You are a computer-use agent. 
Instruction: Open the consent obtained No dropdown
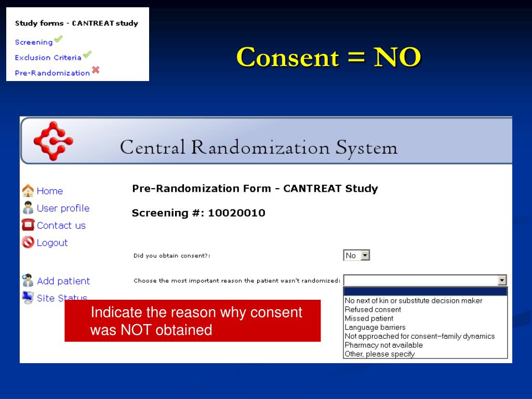tap(356, 255)
